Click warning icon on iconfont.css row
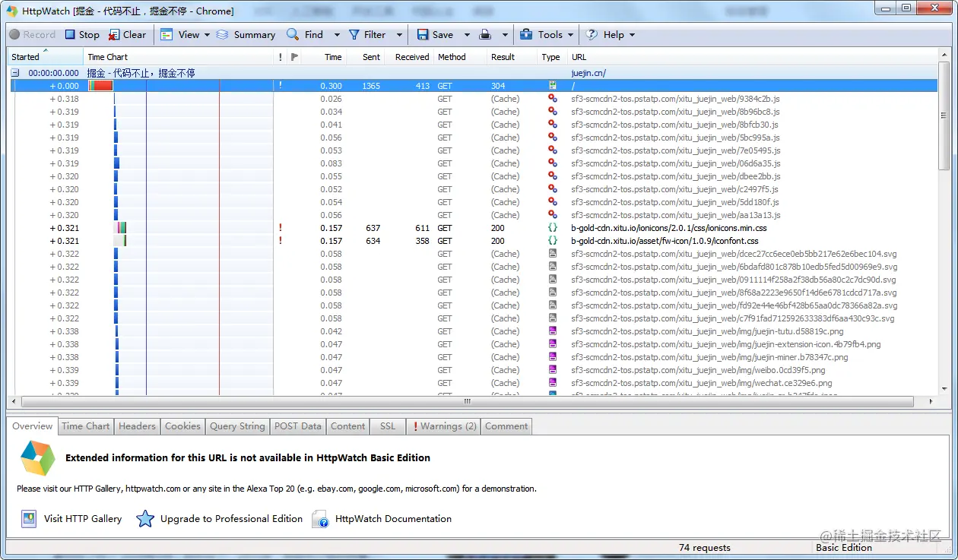Screen dimensions: 958x560 (x=281, y=241)
